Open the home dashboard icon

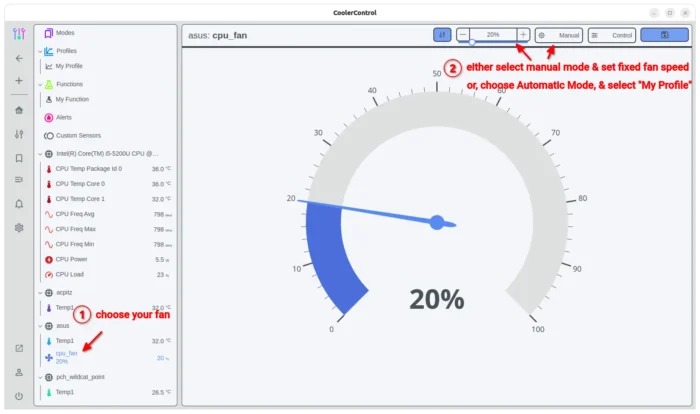(x=18, y=110)
